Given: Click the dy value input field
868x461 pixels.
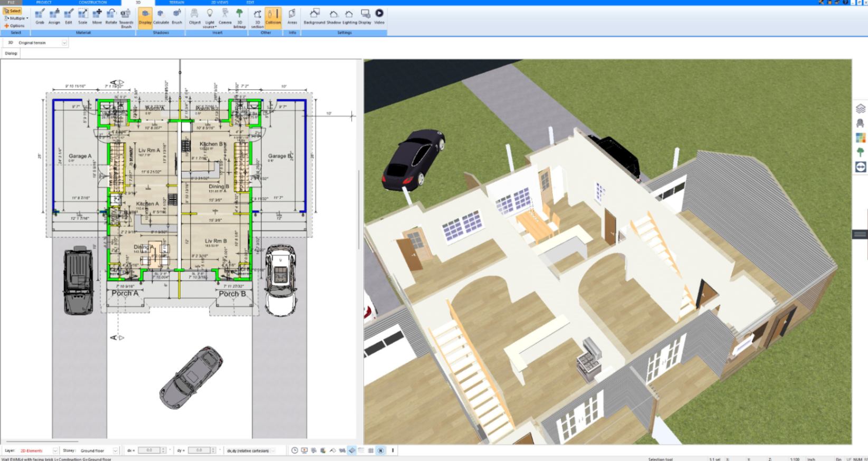Looking at the screenshot, I should click(x=199, y=450).
